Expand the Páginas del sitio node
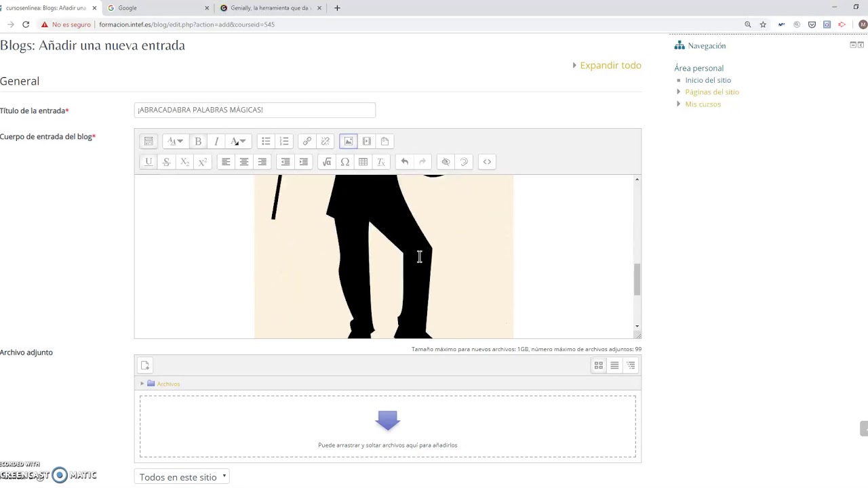This screenshot has height=488, width=868. point(678,91)
